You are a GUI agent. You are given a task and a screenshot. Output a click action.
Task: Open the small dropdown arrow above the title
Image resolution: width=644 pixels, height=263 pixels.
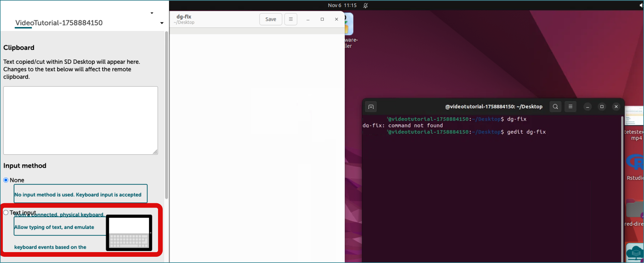(152, 13)
